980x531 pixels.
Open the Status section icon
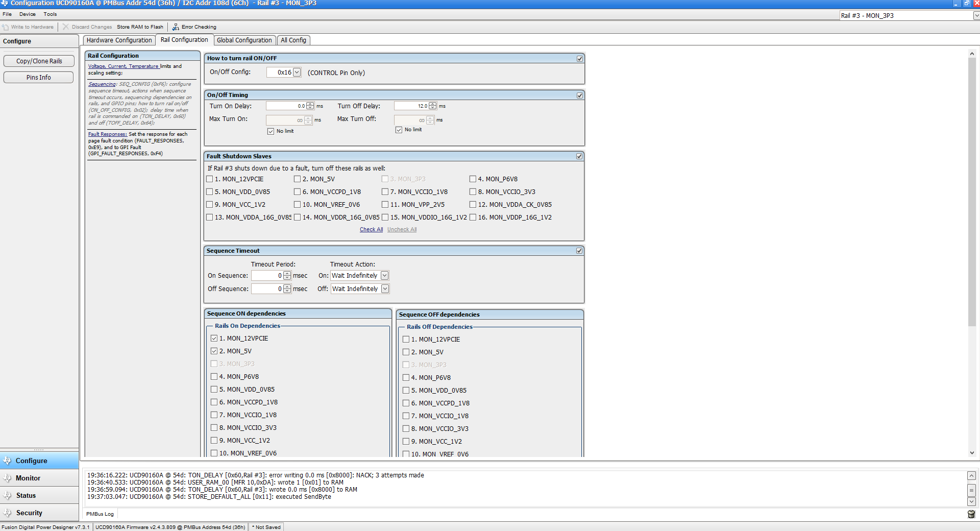tap(7, 495)
